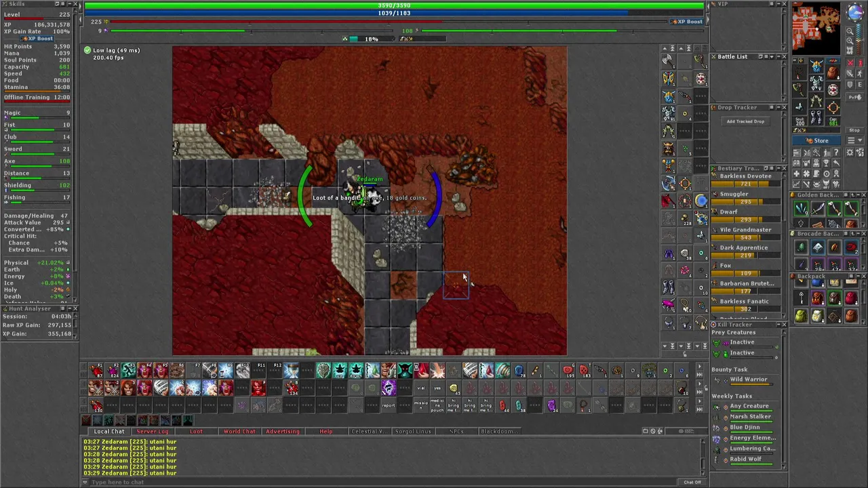Select 'Barkless Devotee' in Bestiary Tracker
868x488 pixels.
click(x=745, y=176)
